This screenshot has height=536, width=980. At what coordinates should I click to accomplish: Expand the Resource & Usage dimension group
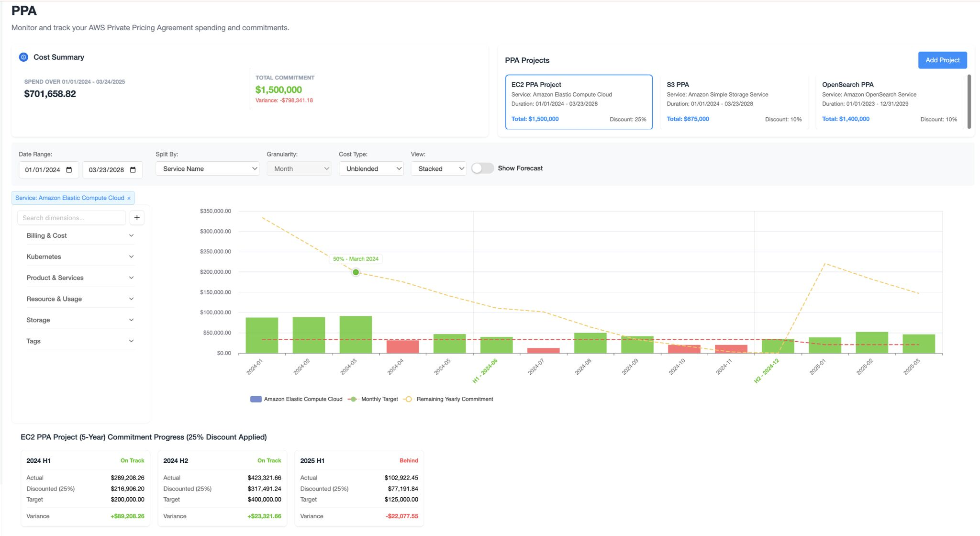click(x=80, y=299)
